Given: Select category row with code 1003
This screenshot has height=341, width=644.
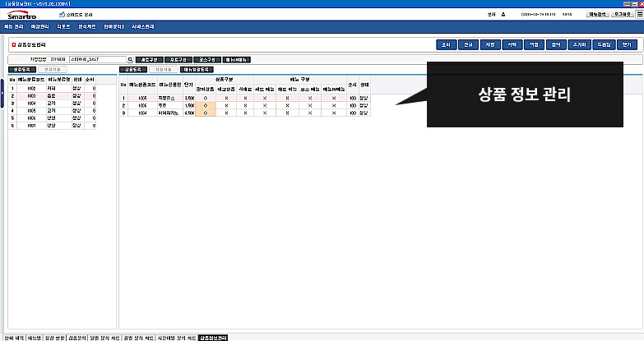Looking at the screenshot, I should (x=52, y=95).
